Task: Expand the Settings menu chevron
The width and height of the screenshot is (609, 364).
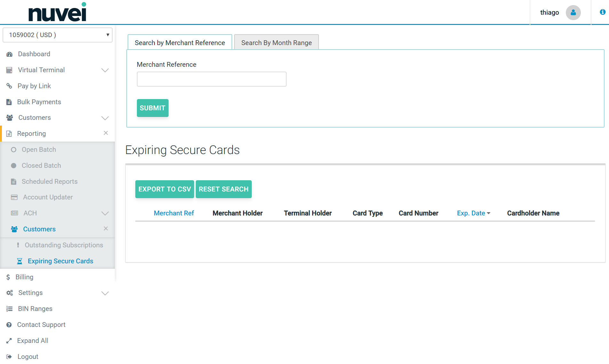Action: click(105, 293)
